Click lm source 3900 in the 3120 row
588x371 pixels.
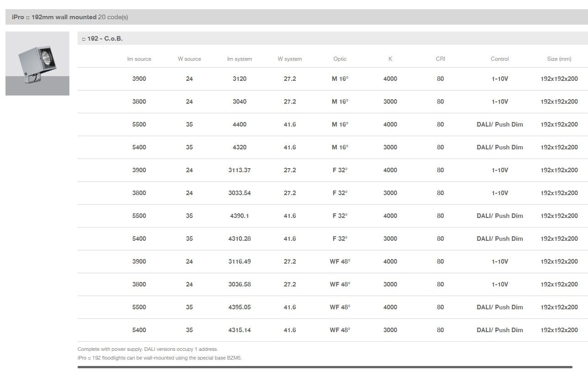139,79
